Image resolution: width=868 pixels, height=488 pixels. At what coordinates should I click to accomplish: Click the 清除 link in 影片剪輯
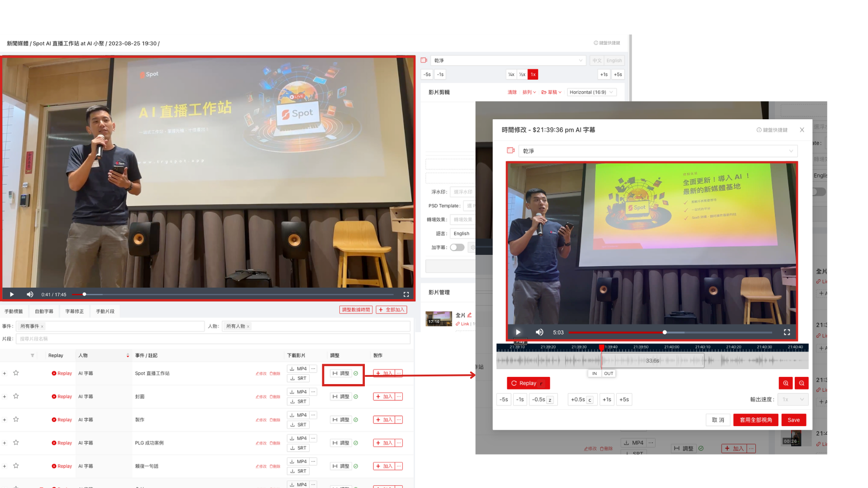(x=512, y=92)
